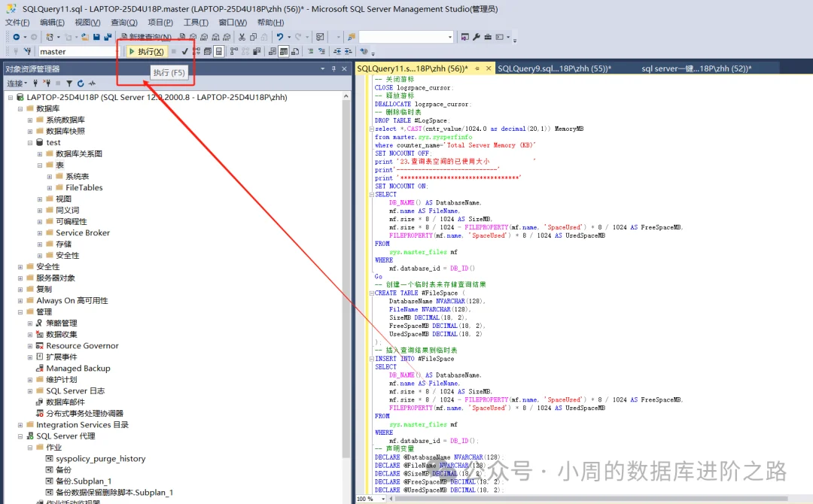Click the uncomment selected lines icon
The height and width of the screenshot is (504, 813).
(x=321, y=51)
